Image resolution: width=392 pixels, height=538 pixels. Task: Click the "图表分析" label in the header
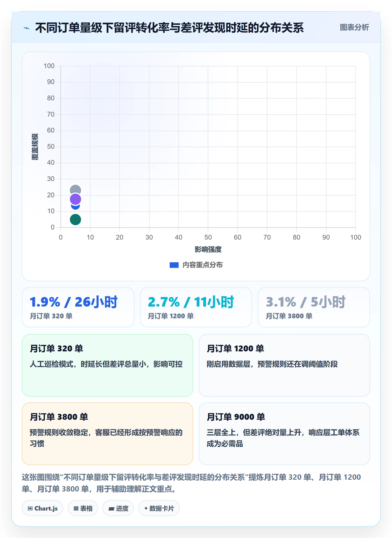tap(354, 27)
